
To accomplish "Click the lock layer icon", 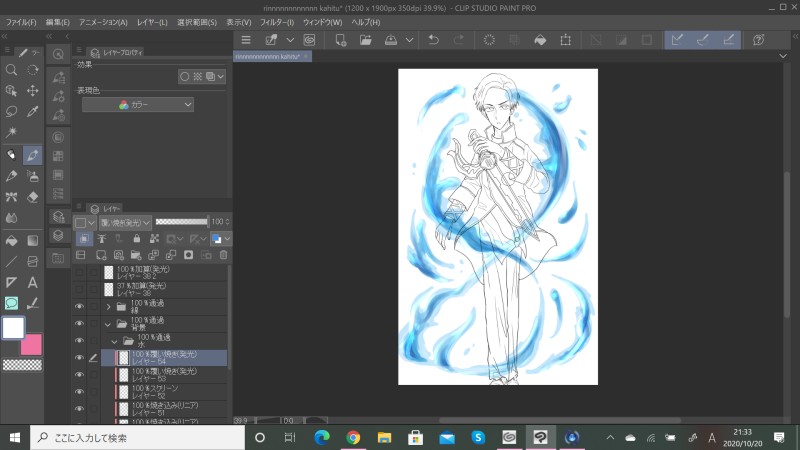I will [136, 239].
